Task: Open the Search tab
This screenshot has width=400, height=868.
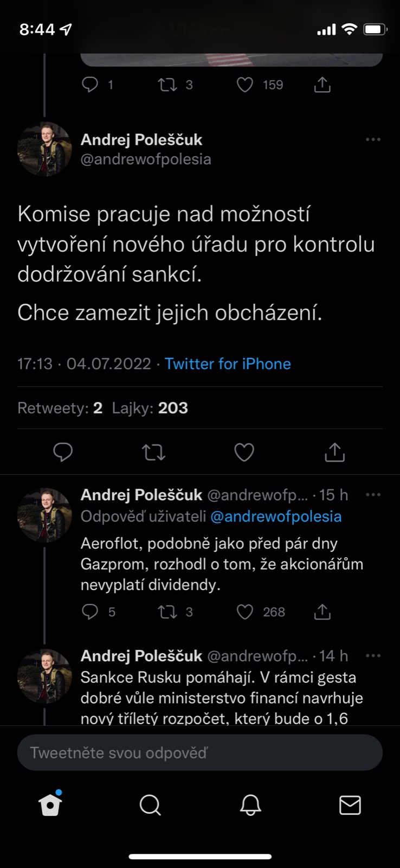Action: pos(150,805)
